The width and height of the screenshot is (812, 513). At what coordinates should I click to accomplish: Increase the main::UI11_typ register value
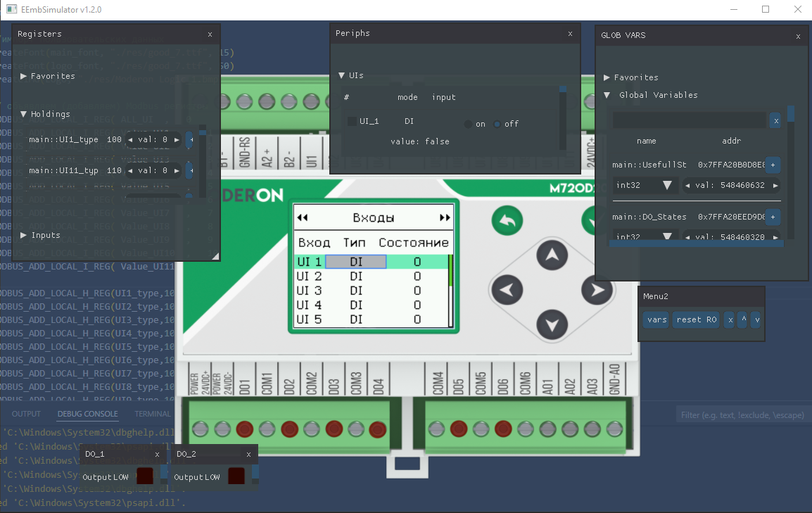pos(177,171)
